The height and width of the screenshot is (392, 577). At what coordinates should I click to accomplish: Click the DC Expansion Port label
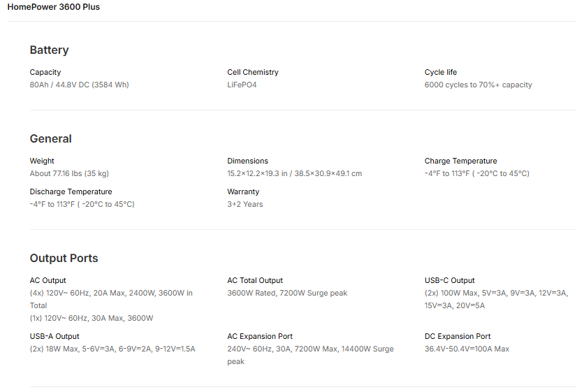[x=458, y=336]
